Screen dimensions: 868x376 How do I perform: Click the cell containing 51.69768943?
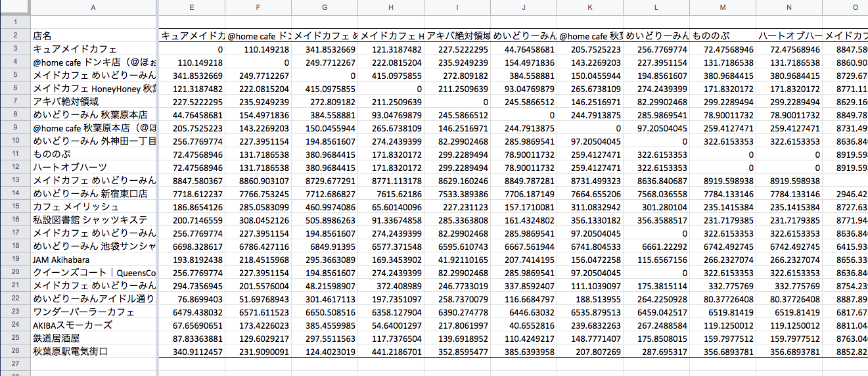point(258,298)
